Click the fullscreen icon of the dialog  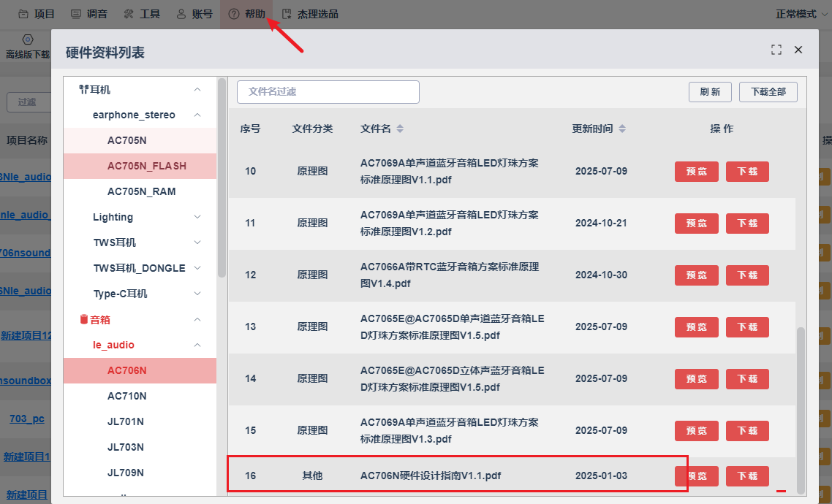click(x=776, y=50)
